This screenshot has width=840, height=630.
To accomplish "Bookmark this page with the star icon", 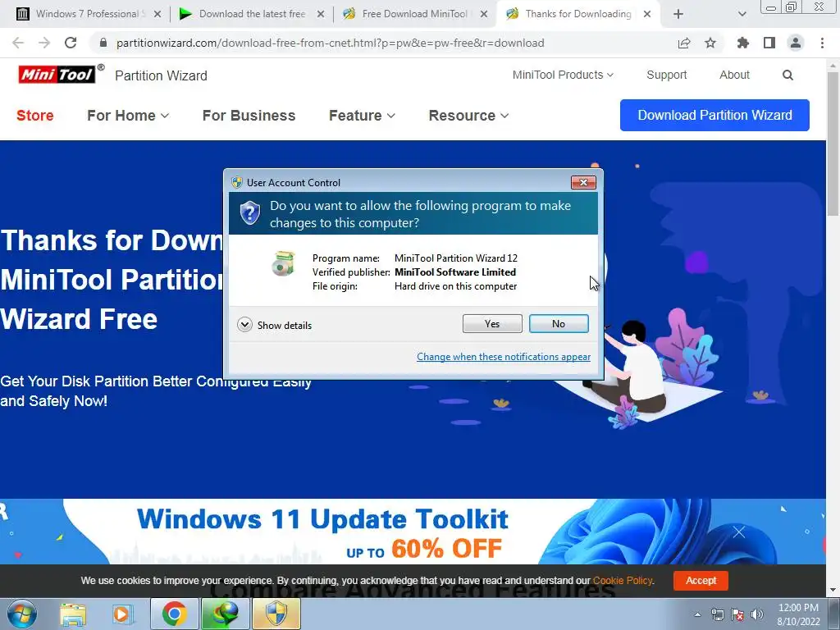I will [x=710, y=43].
